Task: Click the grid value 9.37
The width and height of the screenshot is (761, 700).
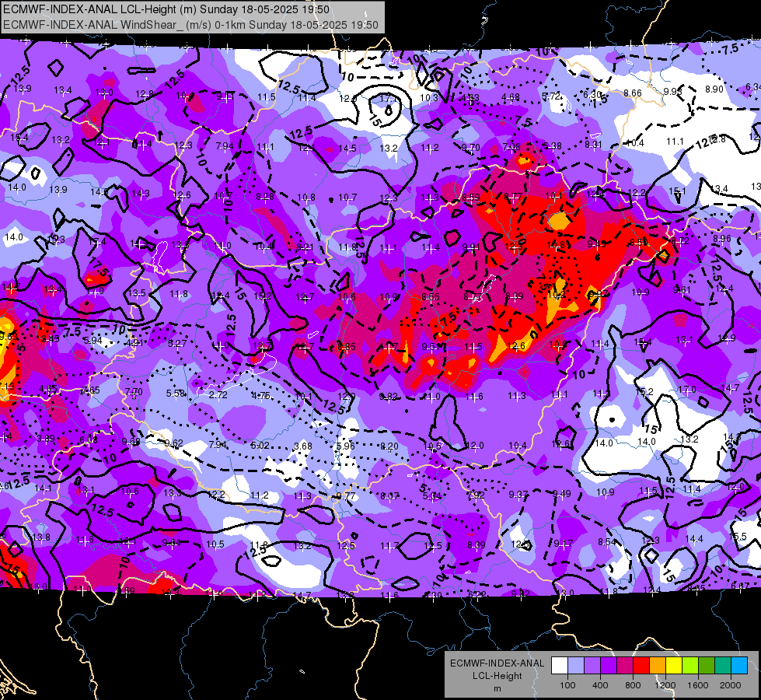Action: click(x=518, y=494)
